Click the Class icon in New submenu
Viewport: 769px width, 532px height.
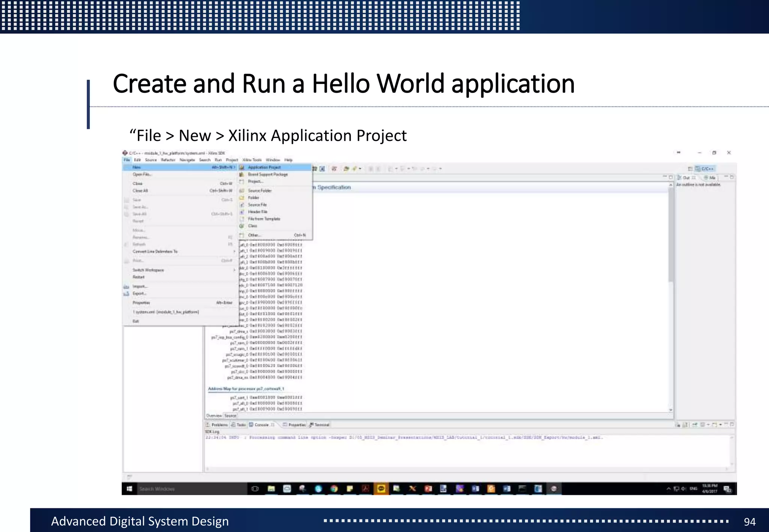click(x=242, y=226)
